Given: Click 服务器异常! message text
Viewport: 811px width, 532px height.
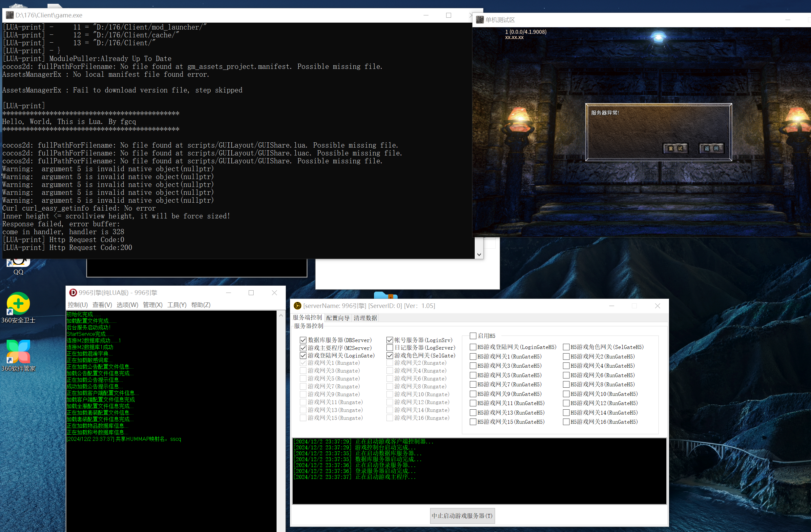Looking at the screenshot, I should pos(605,113).
